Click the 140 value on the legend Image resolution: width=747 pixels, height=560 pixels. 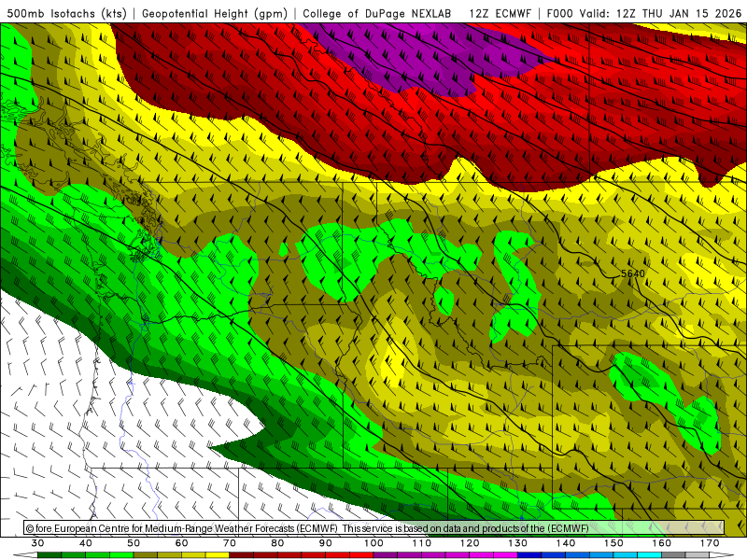click(x=566, y=543)
